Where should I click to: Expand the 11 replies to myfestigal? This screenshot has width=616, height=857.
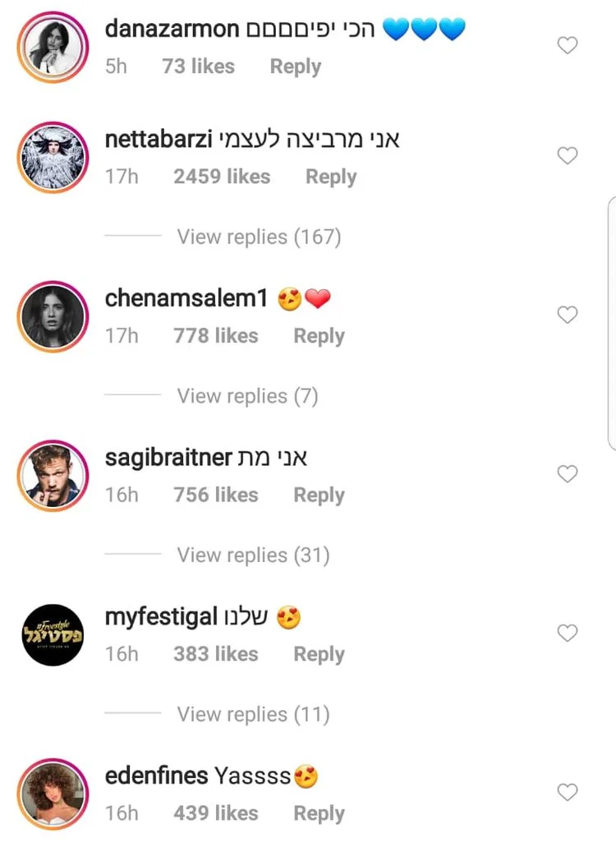(x=253, y=714)
